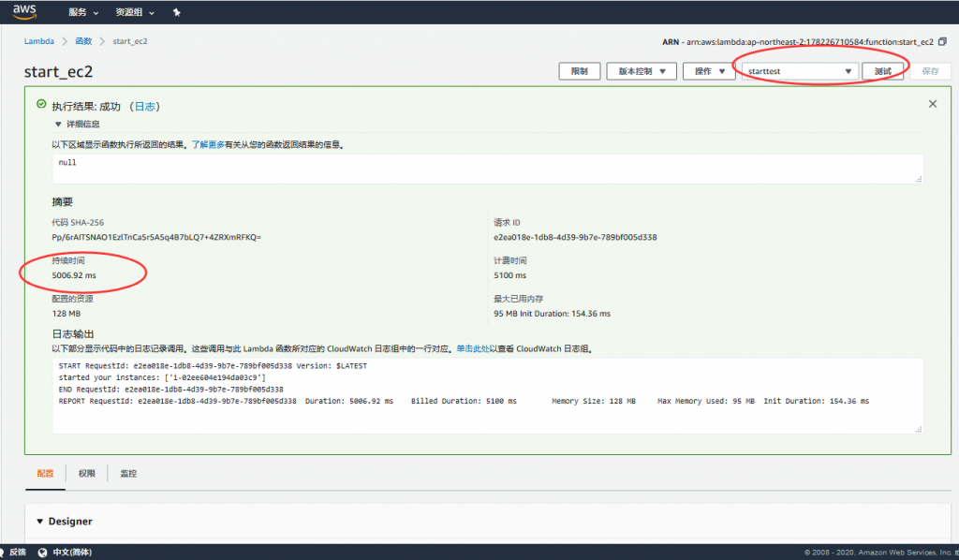The height and width of the screenshot is (560, 959).
Task: Expand the 版本控制 dropdown
Action: [642, 71]
